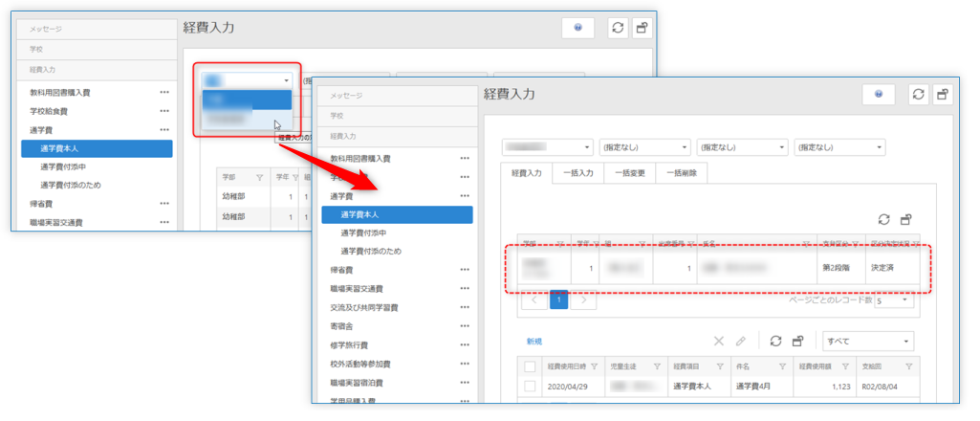Open the filter on 件名 column
This screenshot has width=980, height=421.
782,366
